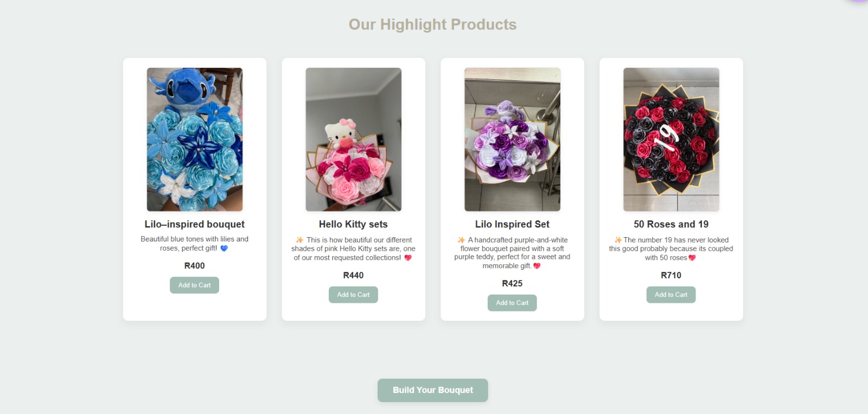
Task: Add Hello Kitty sets to cart
Action: [x=353, y=295]
